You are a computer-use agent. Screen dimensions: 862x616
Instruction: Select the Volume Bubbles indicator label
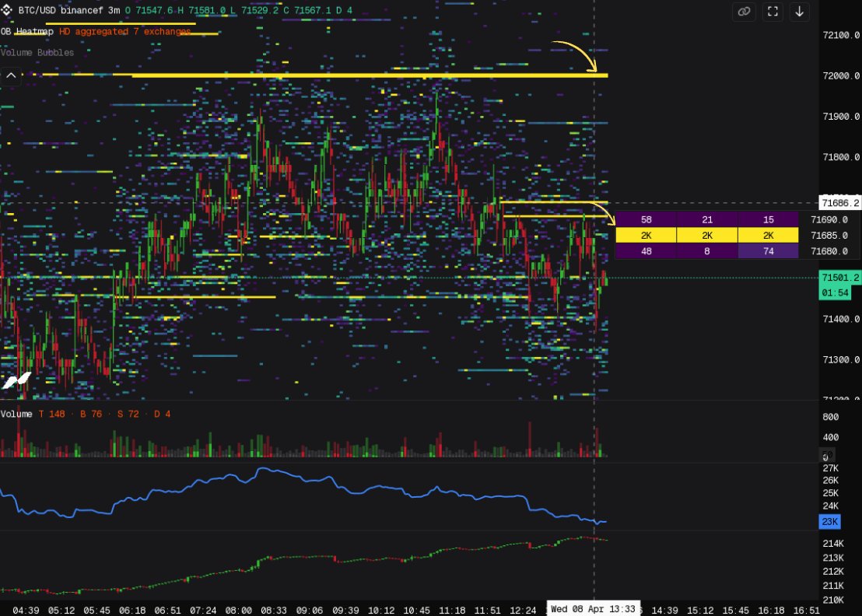click(x=37, y=52)
